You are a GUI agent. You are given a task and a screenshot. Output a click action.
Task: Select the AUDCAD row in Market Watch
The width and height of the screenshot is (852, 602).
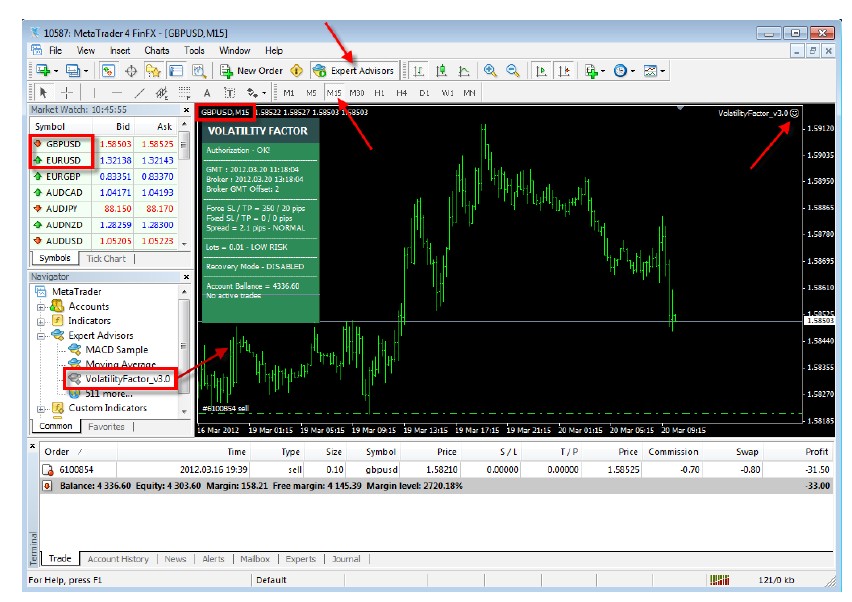coord(104,192)
